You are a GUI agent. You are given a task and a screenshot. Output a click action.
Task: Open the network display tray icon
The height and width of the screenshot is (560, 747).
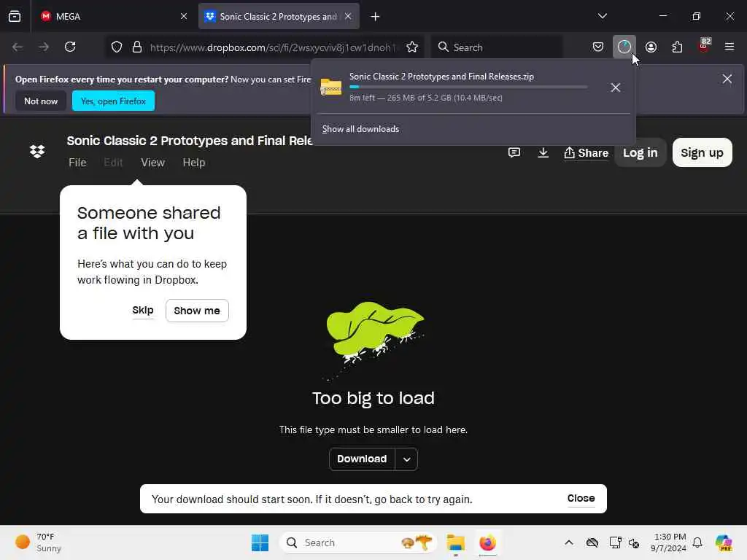click(615, 542)
